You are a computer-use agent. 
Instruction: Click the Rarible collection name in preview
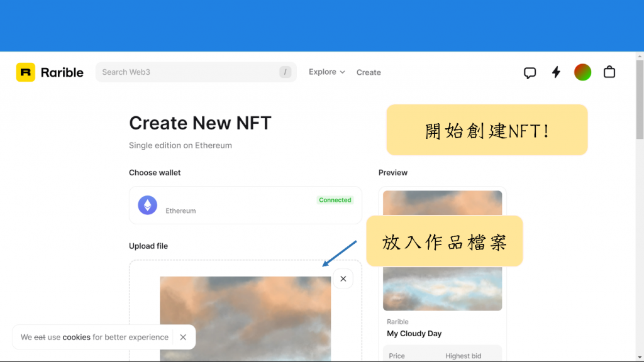pyautogui.click(x=397, y=322)
